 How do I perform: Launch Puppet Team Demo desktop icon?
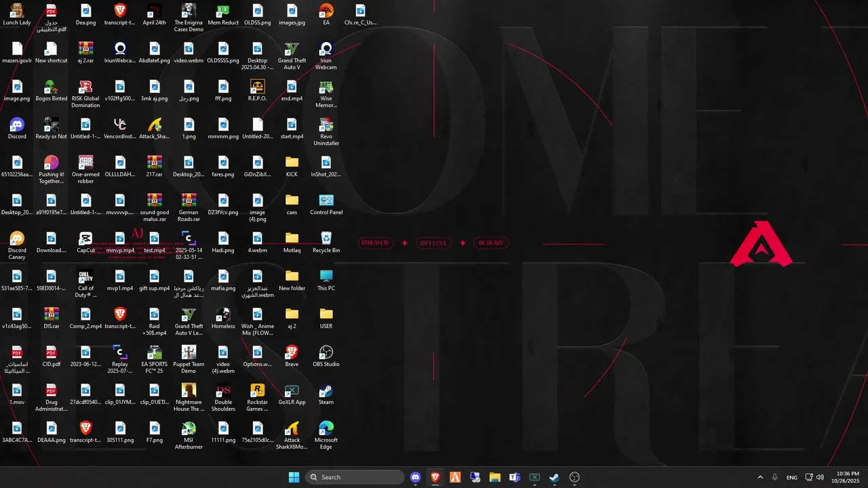point(189,360)
